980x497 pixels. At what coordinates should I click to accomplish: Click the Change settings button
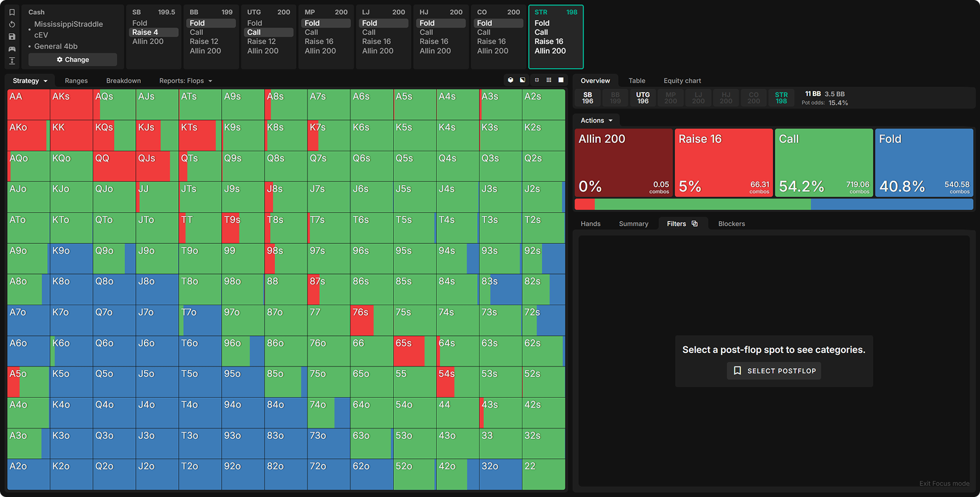72,59
